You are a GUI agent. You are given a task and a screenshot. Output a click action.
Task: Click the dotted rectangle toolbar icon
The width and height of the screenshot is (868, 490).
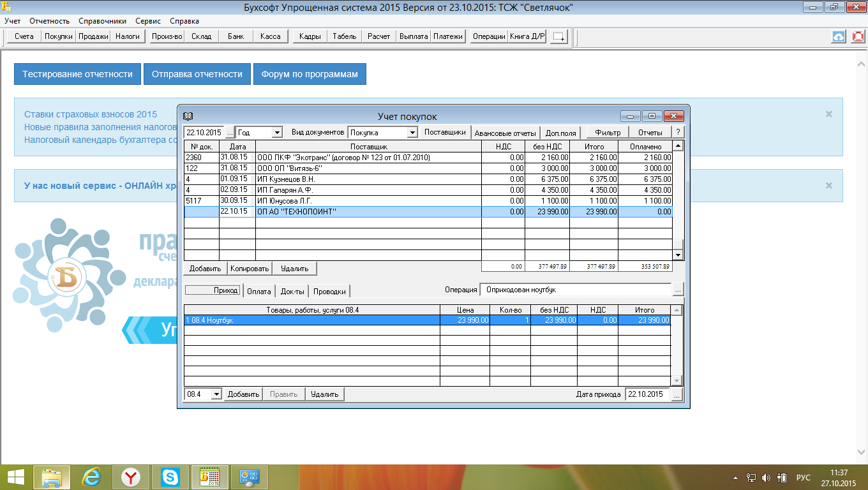pyautogui.click(x=559, y=36)
